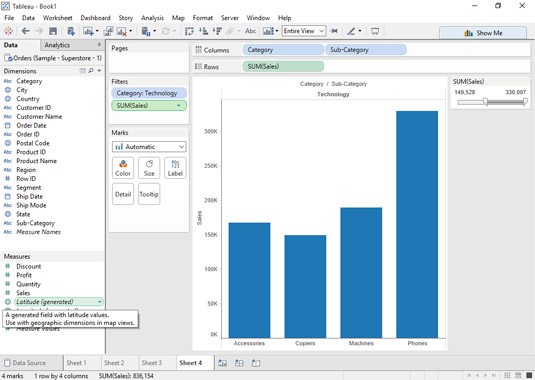Click the Tooltip marks card

click(149, 194)
